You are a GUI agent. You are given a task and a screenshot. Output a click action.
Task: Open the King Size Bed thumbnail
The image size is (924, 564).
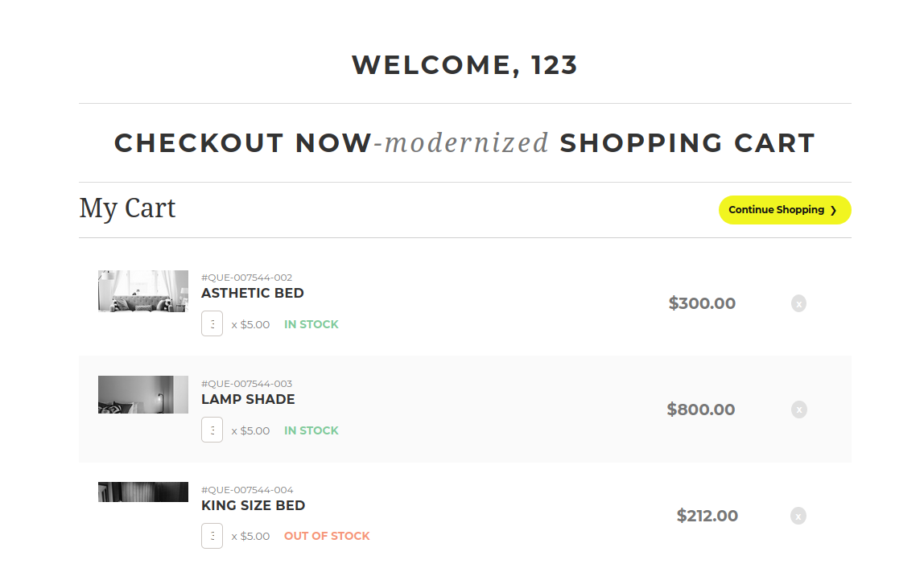click(x=143, y=492)
